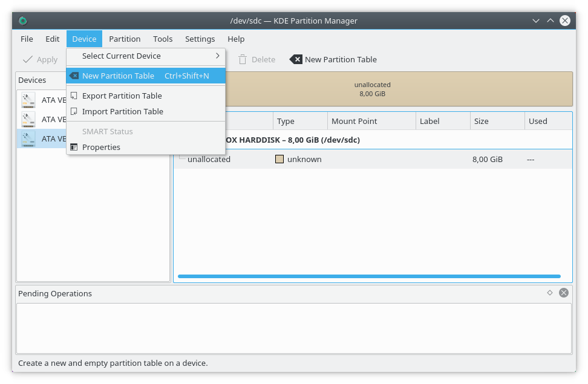This screenshot has height=384, width=588.
Task: Select Import Partition Table menu entry
Action: coord(122,111)
